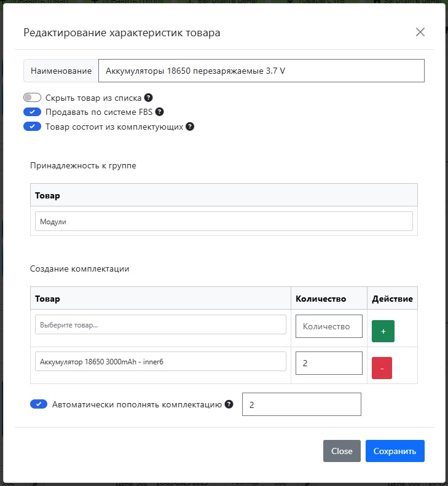The height and width of the screenshot is (486, 448).
Task: Click help icon beside 'Товар состоит из комплектующих'
Action: (190, 127)
